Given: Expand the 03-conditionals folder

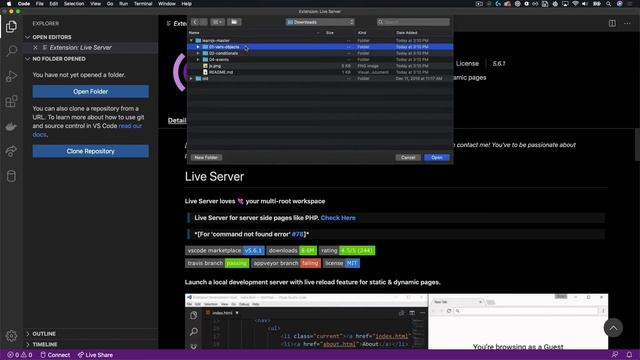Looking at the screenshot, I should [x=198, y=53].
